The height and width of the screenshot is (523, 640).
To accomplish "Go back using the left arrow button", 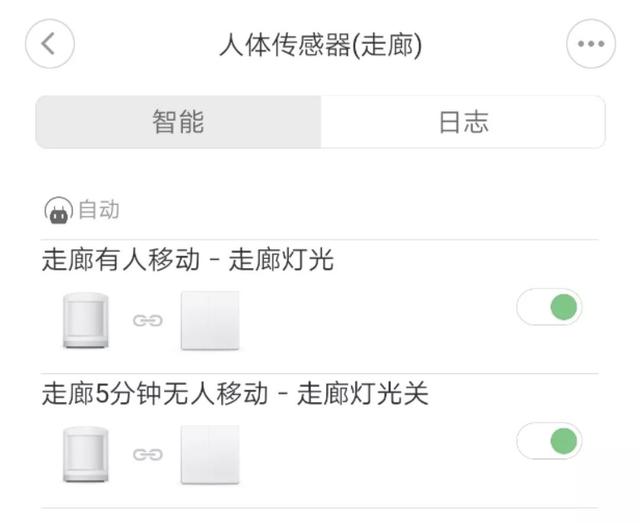I will click(x=50, y=45).
